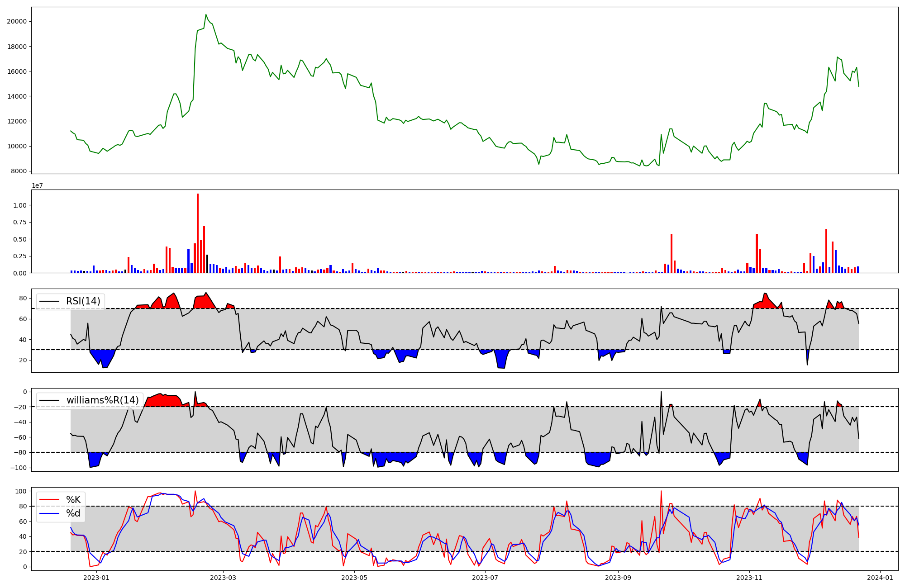This screenshot has width=905, height=588.
Task: Click the 1e7 volume scale label
Action: (37, 185)
